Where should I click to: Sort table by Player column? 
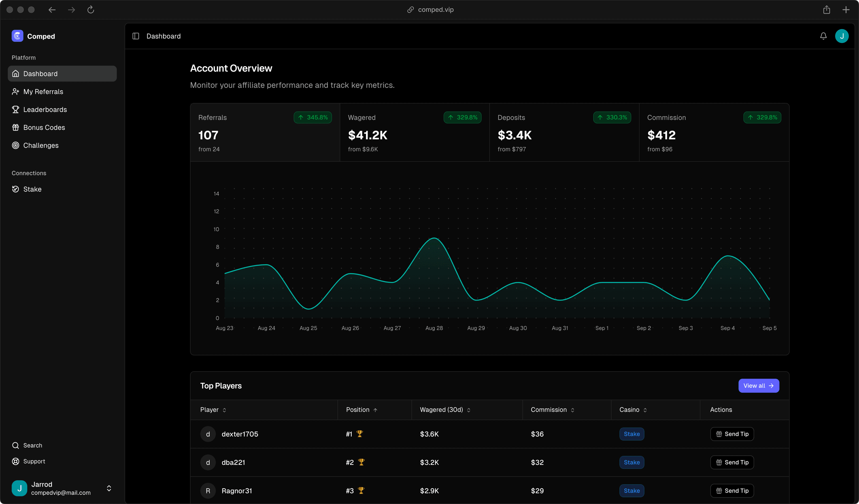point(213,410)
